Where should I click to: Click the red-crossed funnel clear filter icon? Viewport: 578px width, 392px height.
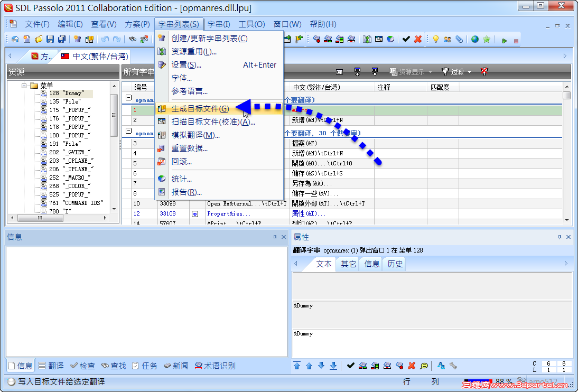(x=484, y=71)
